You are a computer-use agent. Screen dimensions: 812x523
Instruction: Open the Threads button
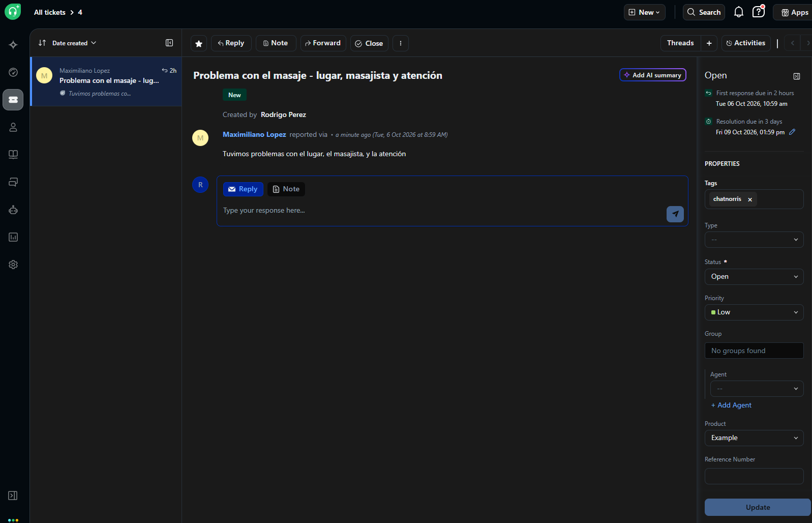680,43
